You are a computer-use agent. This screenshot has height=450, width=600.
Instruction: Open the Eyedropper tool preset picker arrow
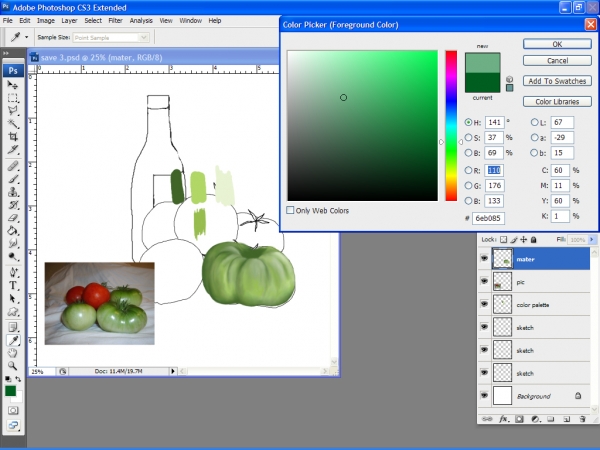coord(26,37)
